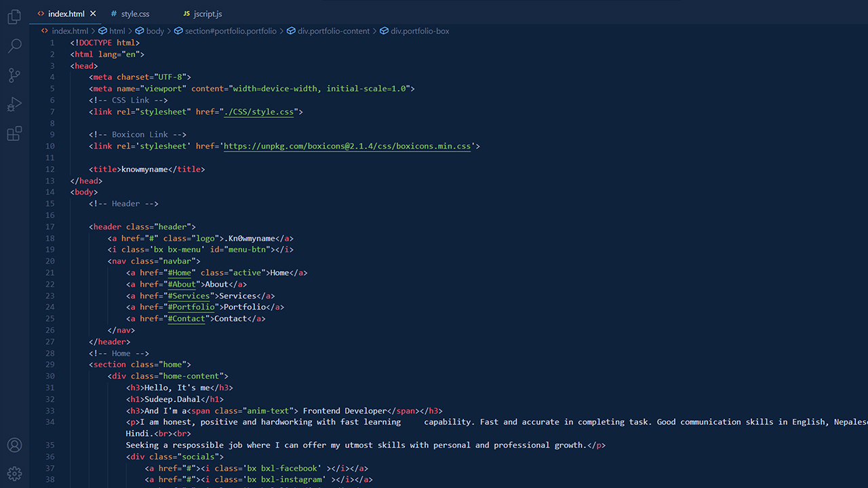
Task: Click the "socials" class value
Action: click(x=198, y=457)
